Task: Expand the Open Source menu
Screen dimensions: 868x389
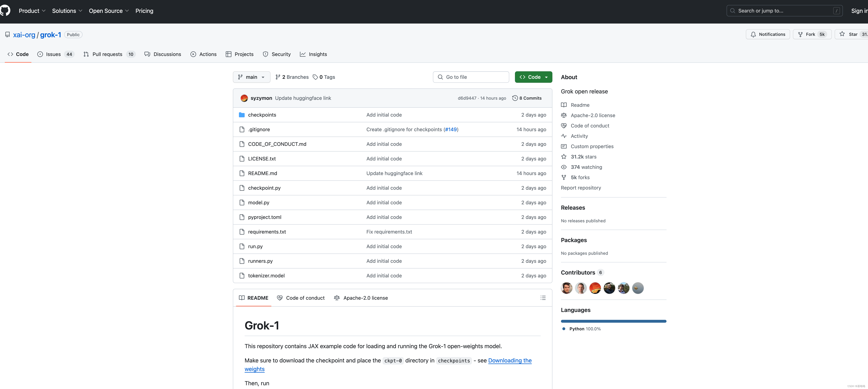Action: pyautogui.click(x=109, y=11)
